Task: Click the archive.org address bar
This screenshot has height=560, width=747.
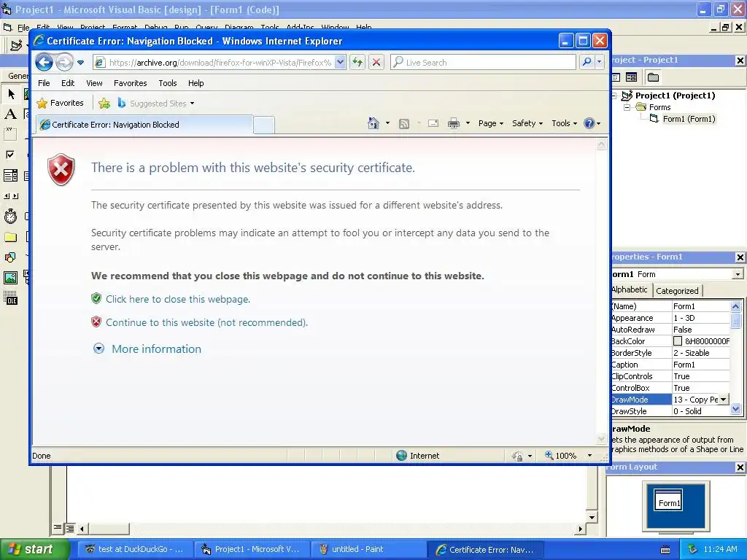Action: click(219, 63)
